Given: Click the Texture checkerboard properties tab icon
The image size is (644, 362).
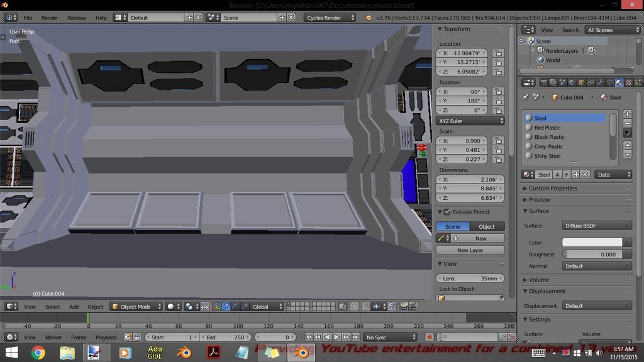Looking at the screenshot, I should click(628, 82).
